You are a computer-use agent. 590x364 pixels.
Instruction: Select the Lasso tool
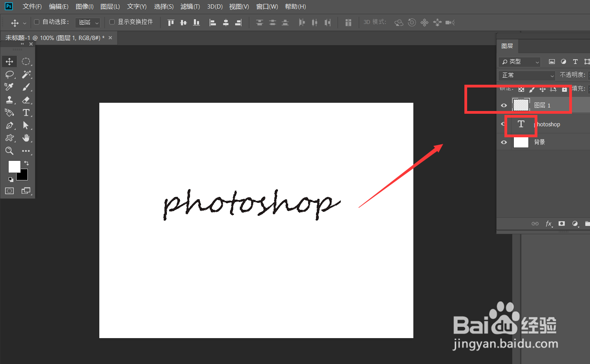click(9, 74)
